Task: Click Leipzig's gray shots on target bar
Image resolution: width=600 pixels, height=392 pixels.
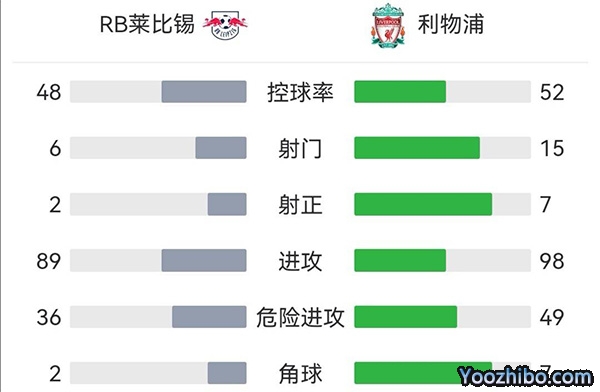Action: click(227, 204)
